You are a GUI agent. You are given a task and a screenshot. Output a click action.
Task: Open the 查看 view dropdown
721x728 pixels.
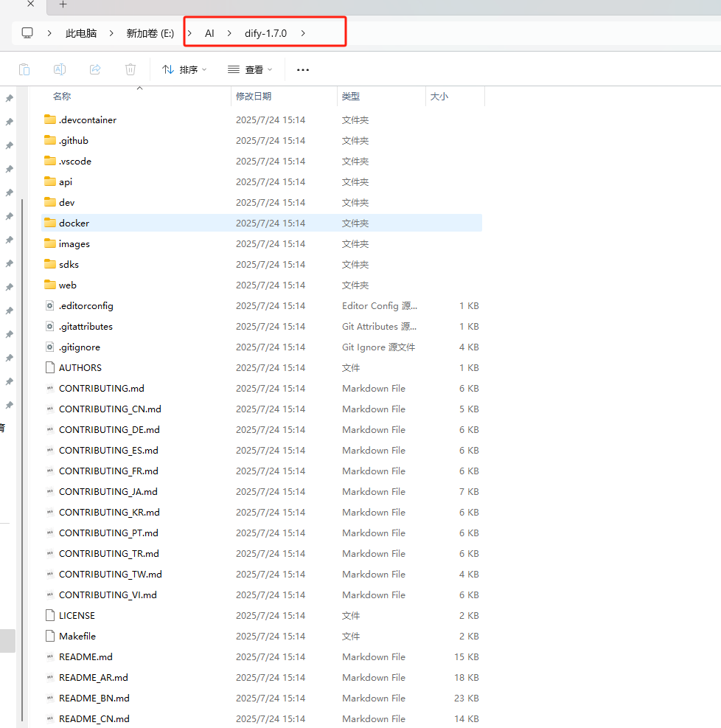(x=250, y=69)
